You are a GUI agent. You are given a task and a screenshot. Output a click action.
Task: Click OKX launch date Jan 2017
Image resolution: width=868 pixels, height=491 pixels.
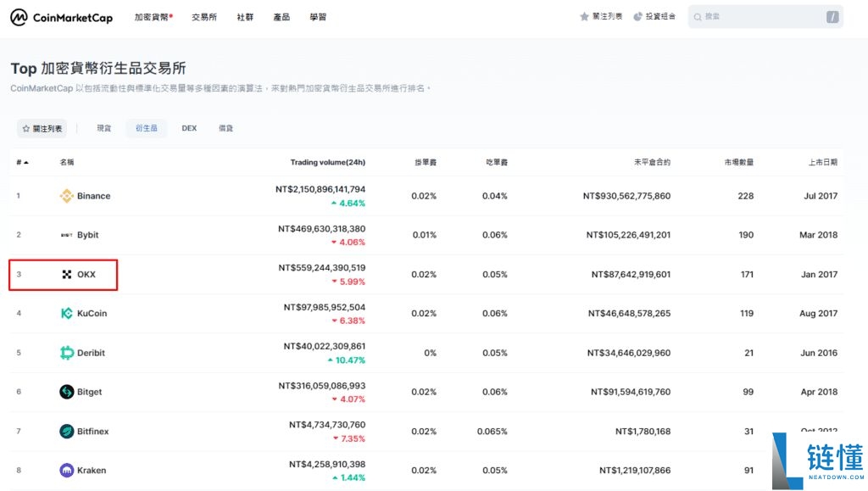pos(820,274)
